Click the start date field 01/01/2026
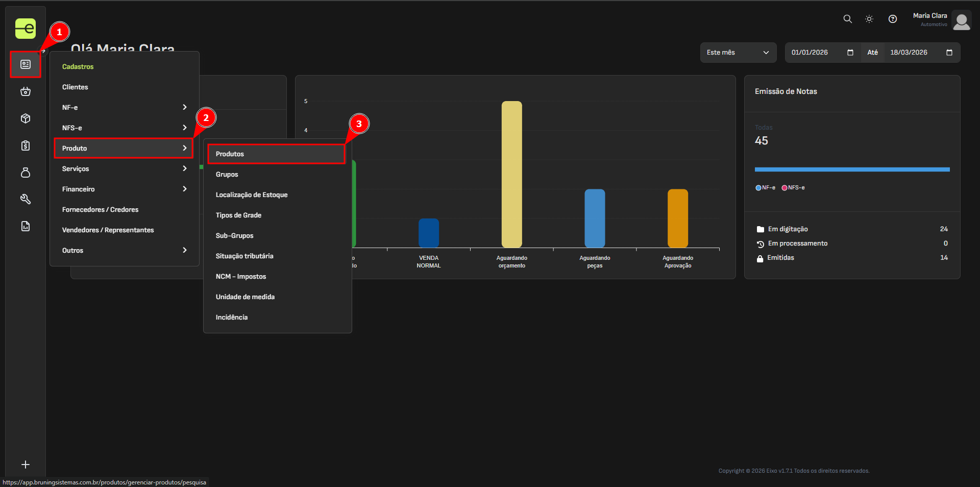Viewport: 980px width, 487px height. tap(817, 53)
